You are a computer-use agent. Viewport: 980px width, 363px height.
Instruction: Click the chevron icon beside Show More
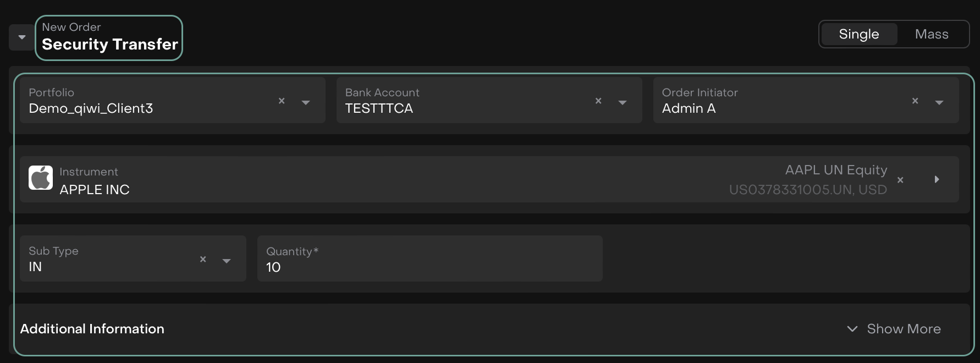[852, 329]
